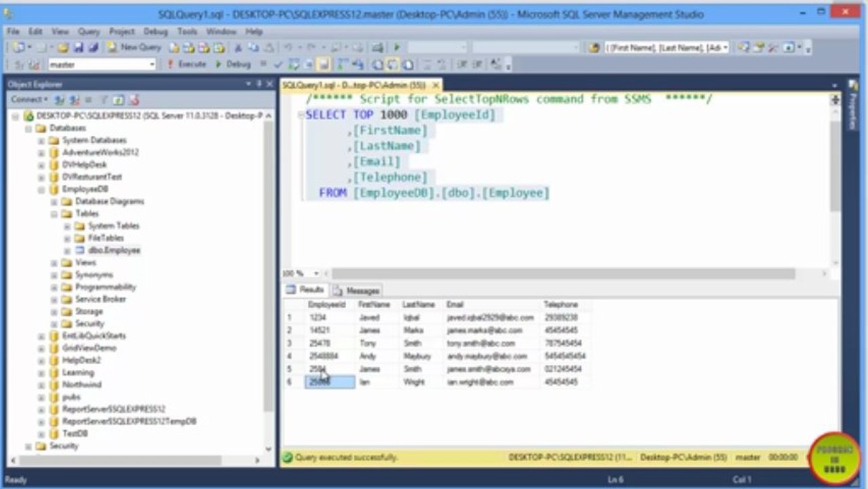
Task: Pin the Object Explorer panel
Action: point(259,84)
